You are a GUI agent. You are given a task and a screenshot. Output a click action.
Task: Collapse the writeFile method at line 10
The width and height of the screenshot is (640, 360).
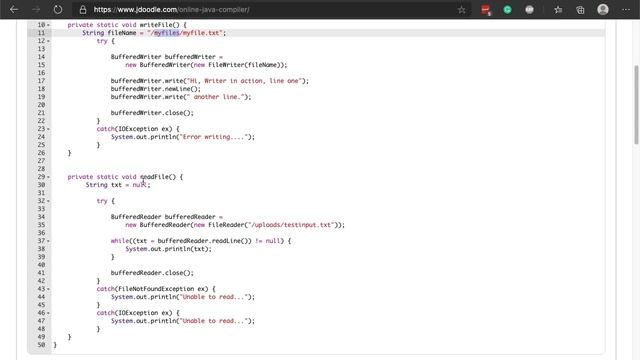point(49,25)
